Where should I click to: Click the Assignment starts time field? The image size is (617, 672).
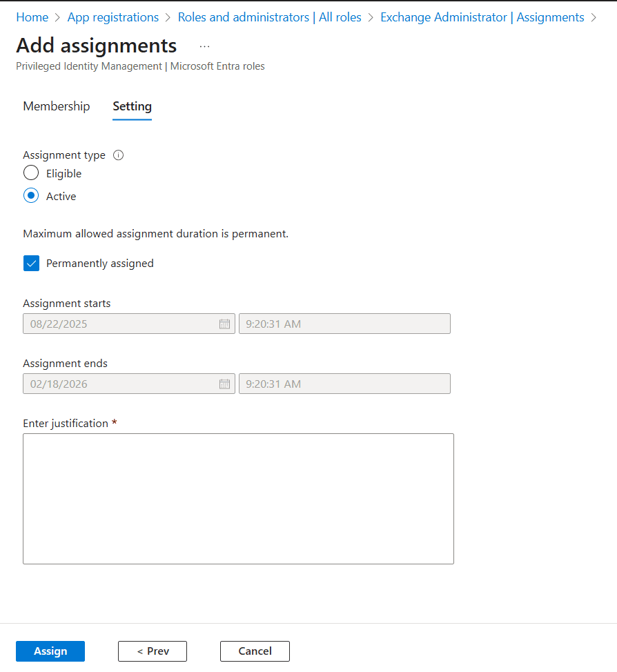coord(344,324)
